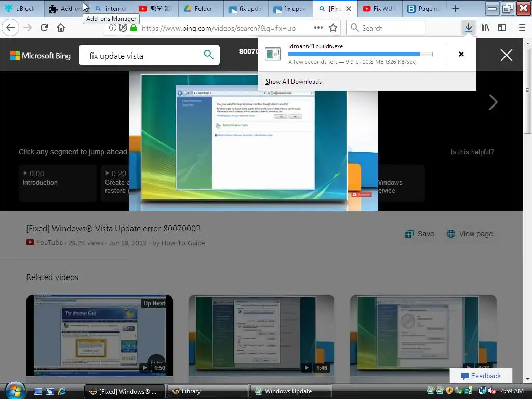
Task: Bookmark this page with the star icon
Action: point(333,28)
